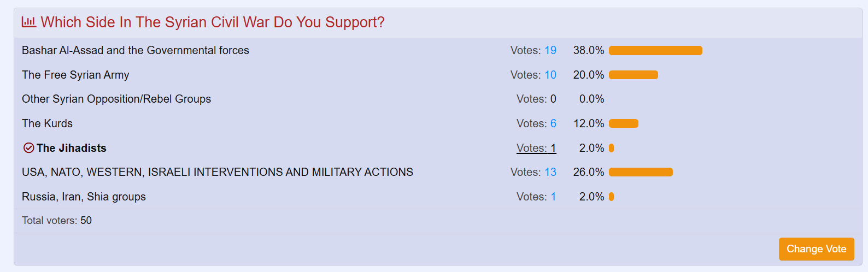Open the 19 votes link for Bashar Al-Assad
868x272 pixels.
click(550, 50)
